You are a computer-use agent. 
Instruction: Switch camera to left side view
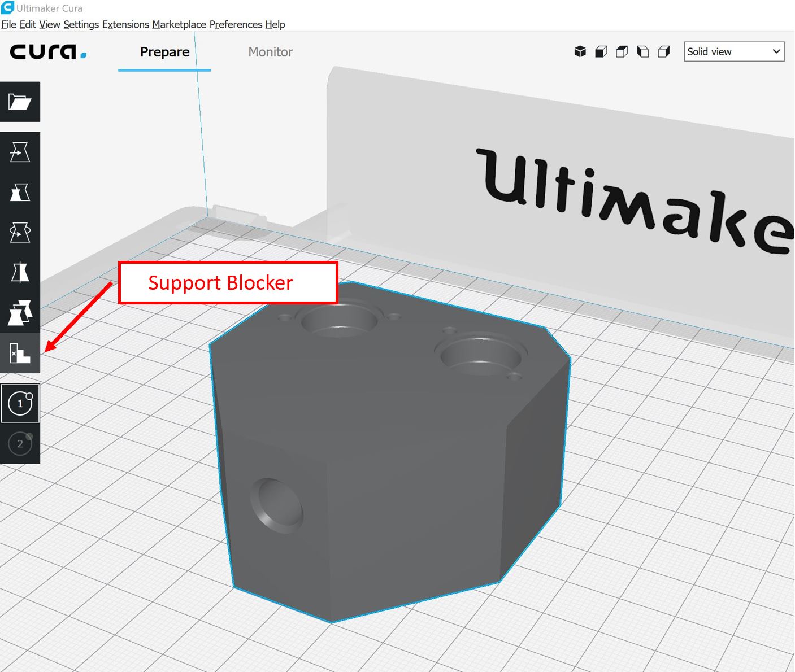click(642, 52)
